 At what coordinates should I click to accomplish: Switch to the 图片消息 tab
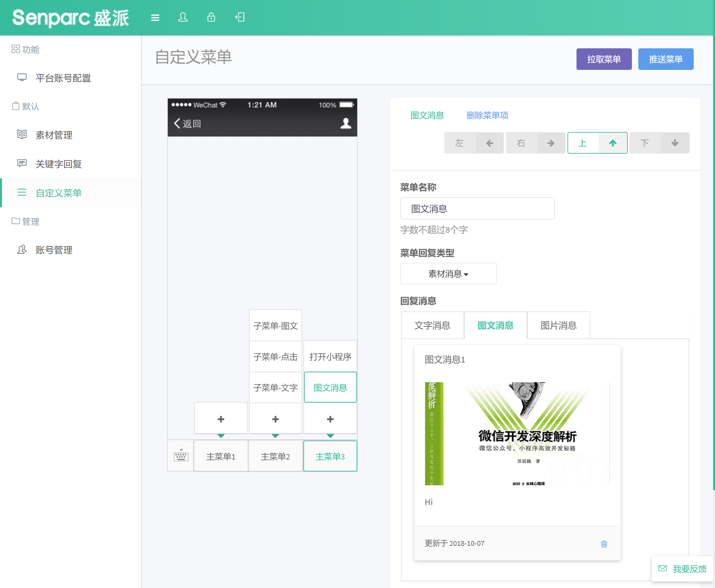tap(558, 326)
